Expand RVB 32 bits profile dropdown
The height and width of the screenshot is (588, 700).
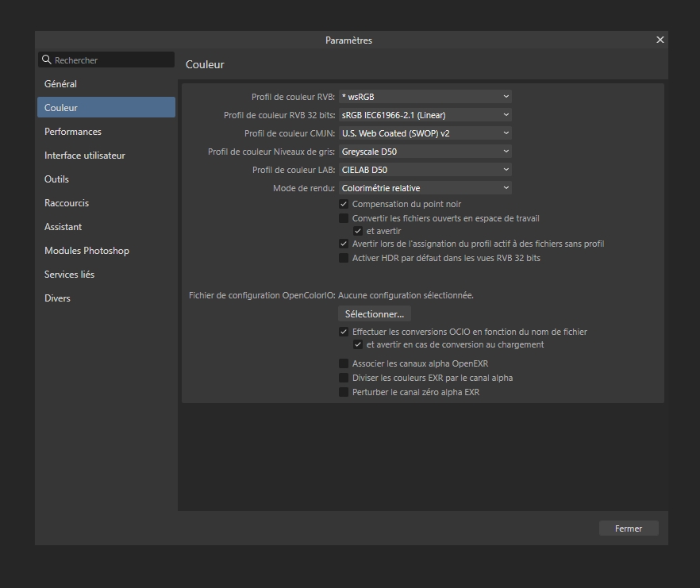coord(425,115)
